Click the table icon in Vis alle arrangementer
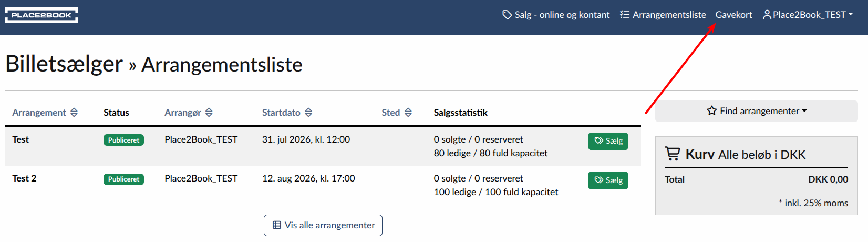 277,225
